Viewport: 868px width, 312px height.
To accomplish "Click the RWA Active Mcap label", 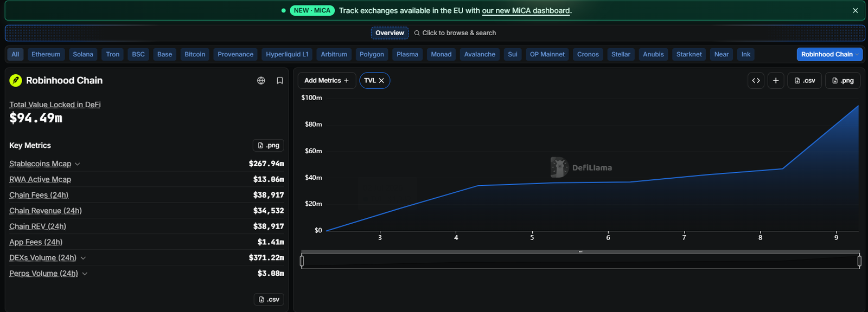I will click(40, 179).
